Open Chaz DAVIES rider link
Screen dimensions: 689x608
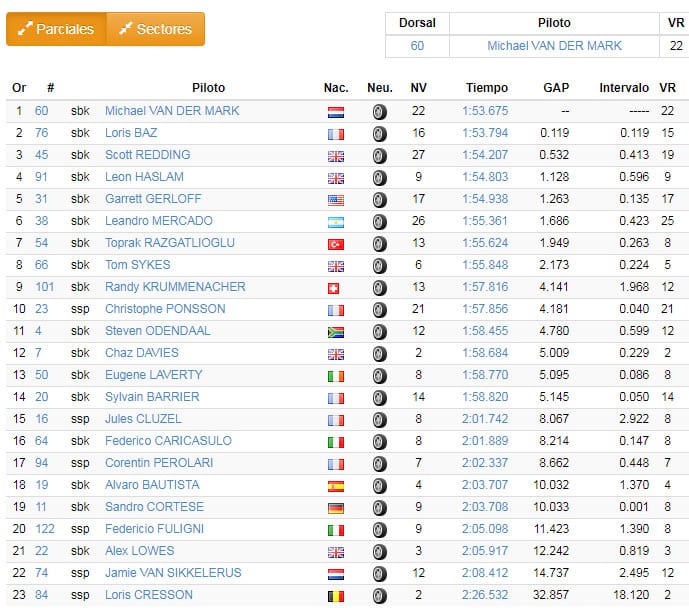[x=142, y=353]
